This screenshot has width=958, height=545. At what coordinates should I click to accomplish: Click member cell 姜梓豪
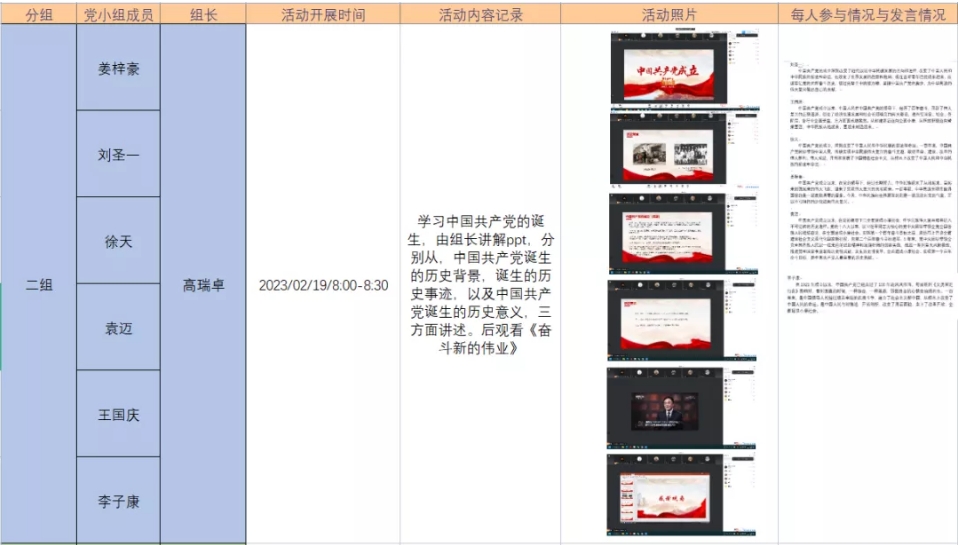[118, 69]
